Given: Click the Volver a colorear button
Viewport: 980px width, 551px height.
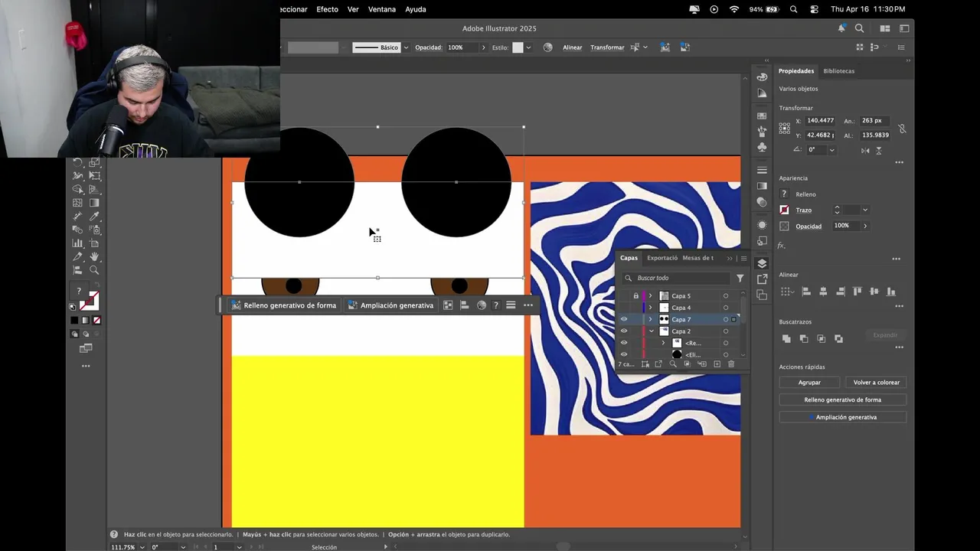Looking at the screenshot, I should pos(877,383).
